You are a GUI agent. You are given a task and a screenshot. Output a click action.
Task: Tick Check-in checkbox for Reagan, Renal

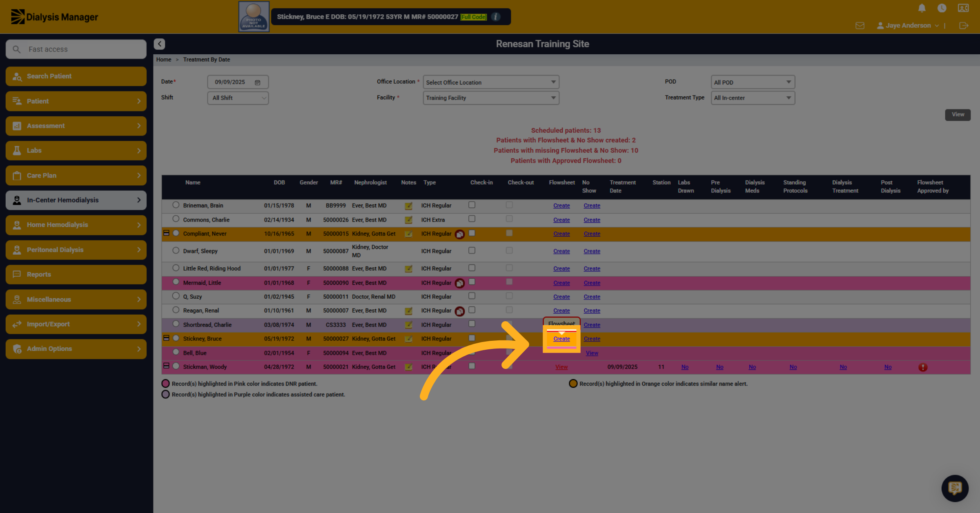click(472, 310)
